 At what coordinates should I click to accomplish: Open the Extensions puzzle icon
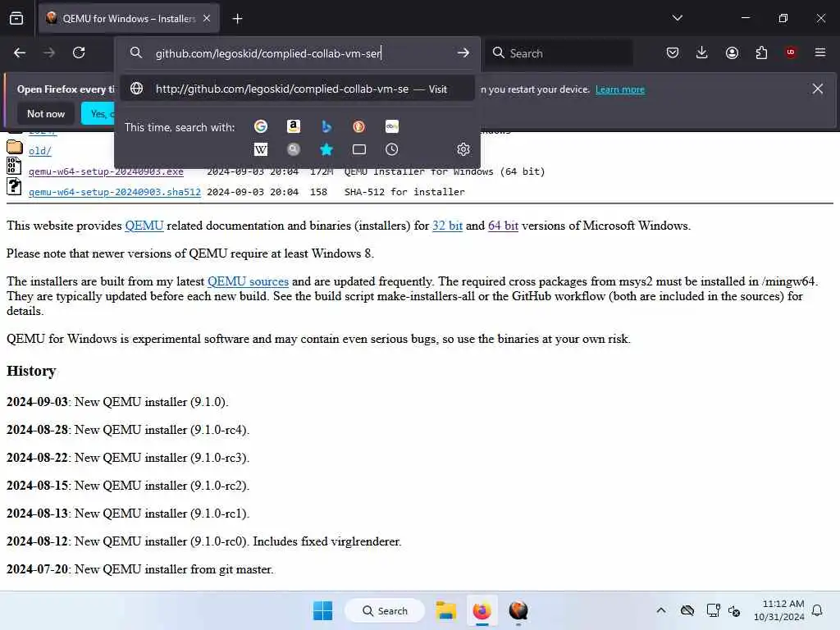pyautogui.click(x=761, y=52)
